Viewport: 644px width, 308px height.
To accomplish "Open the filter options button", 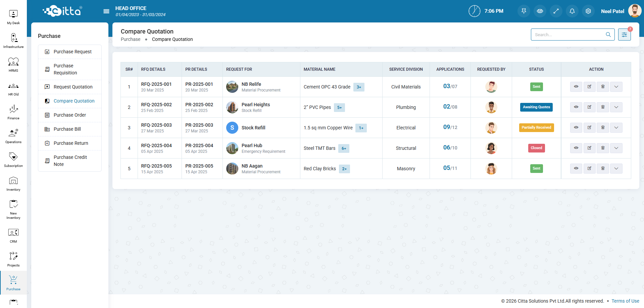I will [x=624, y=35].
